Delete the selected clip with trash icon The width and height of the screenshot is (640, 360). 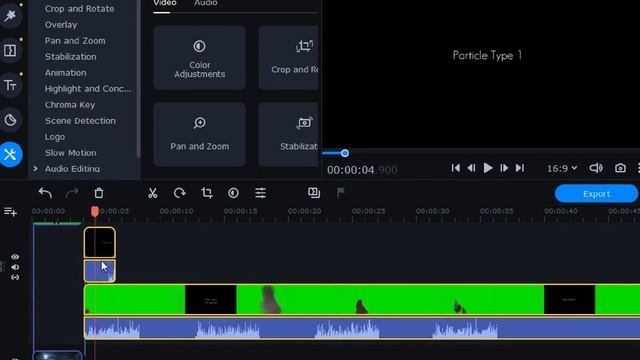pos(99,193)
